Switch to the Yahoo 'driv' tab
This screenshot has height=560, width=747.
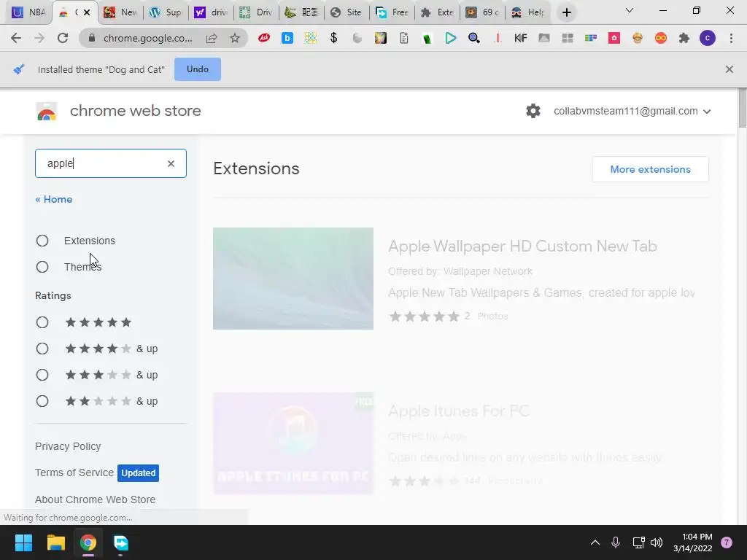pos(212,12)
